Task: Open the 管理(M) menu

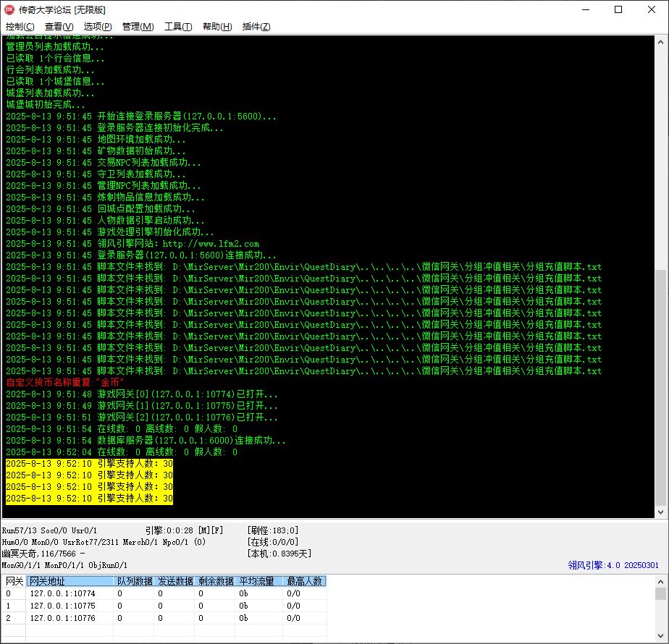Action: (138, 27)
